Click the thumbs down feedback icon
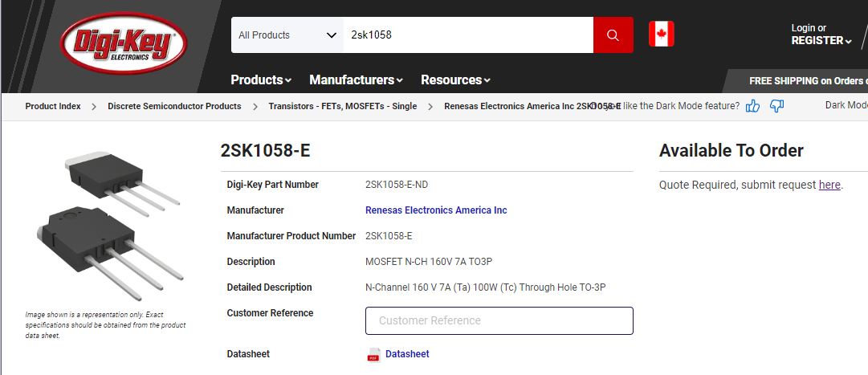Screen dimensions: 868x375 776,106
